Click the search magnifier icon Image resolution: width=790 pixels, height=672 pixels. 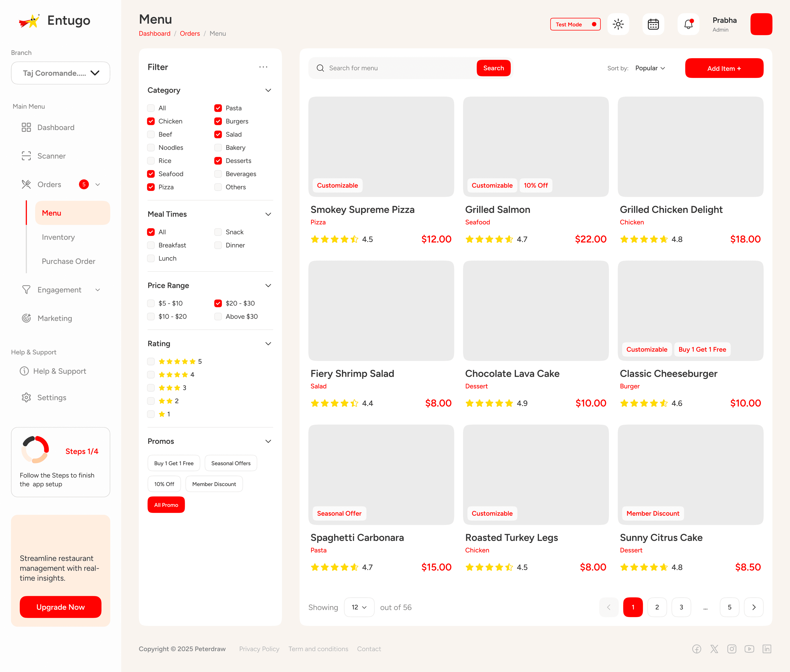coord(321,68)
